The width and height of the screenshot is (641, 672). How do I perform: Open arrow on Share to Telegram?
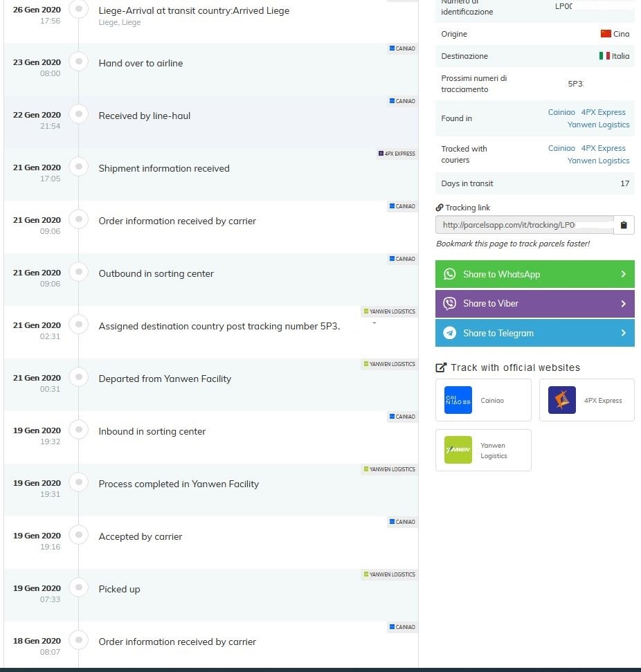pyautogui.click(x=624, y=333)
